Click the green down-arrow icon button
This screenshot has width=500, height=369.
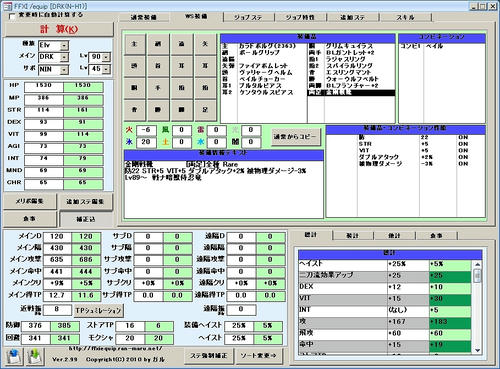(35, 356)
